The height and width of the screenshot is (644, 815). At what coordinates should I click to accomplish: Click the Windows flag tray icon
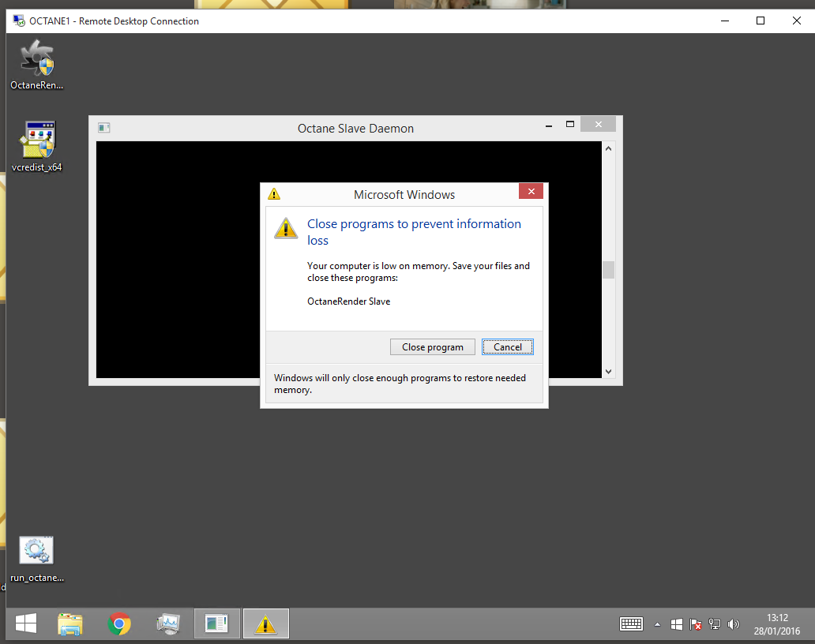677,624
